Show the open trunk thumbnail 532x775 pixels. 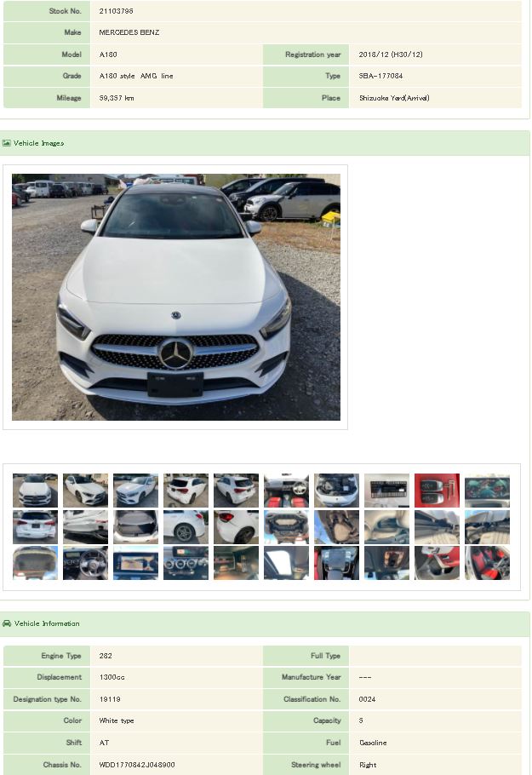pyautogui.click(x=135, y=527)
